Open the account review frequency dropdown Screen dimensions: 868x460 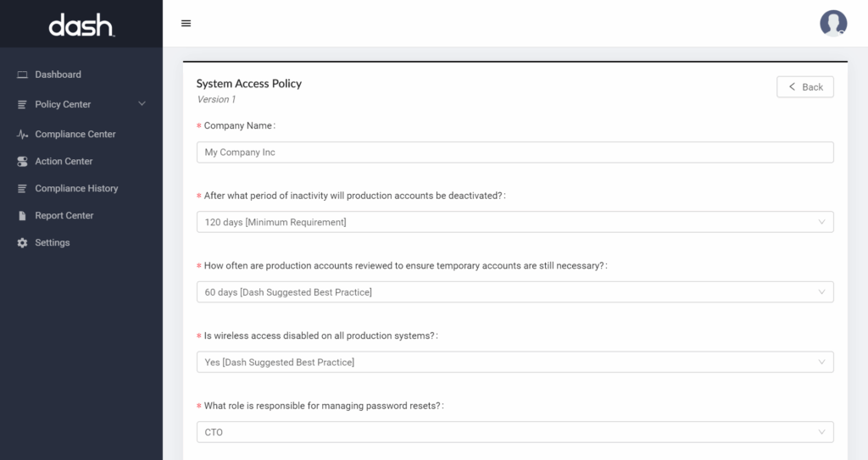click(x=515, y=292)
